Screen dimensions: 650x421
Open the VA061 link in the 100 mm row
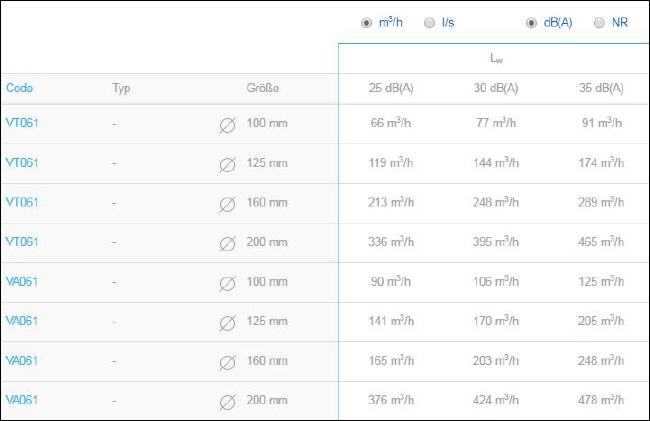[22, 282]
